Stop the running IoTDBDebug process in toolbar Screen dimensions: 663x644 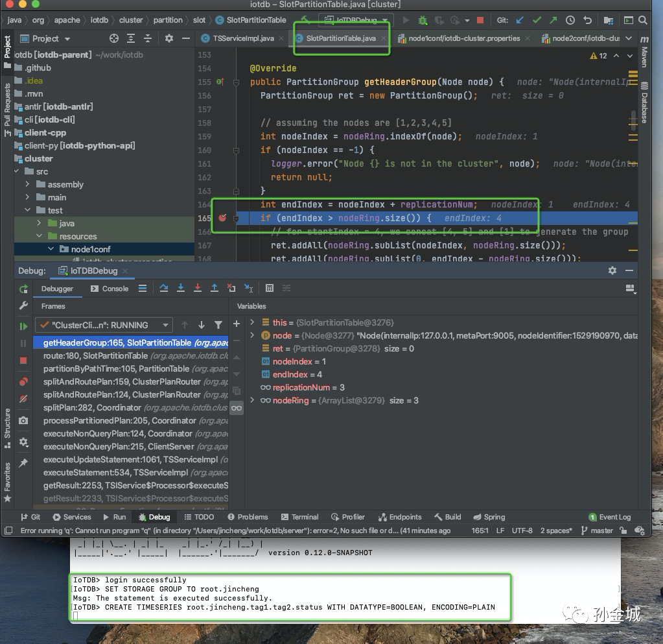480,20
